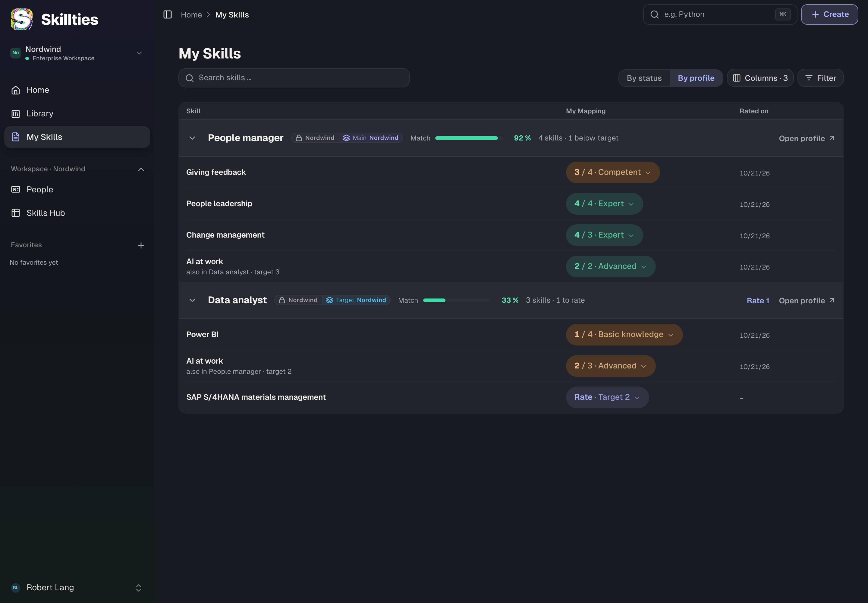Click the Skills Hub table icon

[15, 213]
